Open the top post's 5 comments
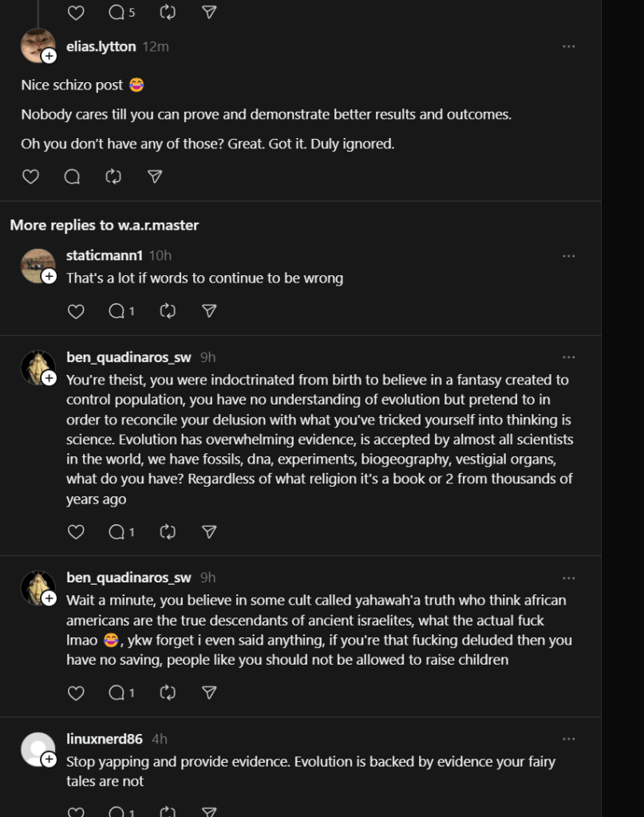This screenshot has width=644, height=817. 121,12
